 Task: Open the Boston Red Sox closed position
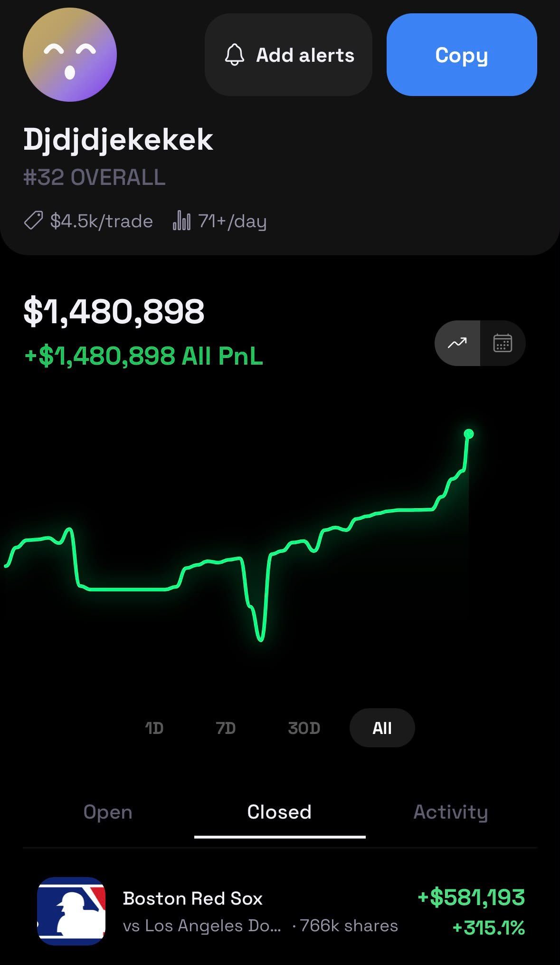[x=280, y=911]
